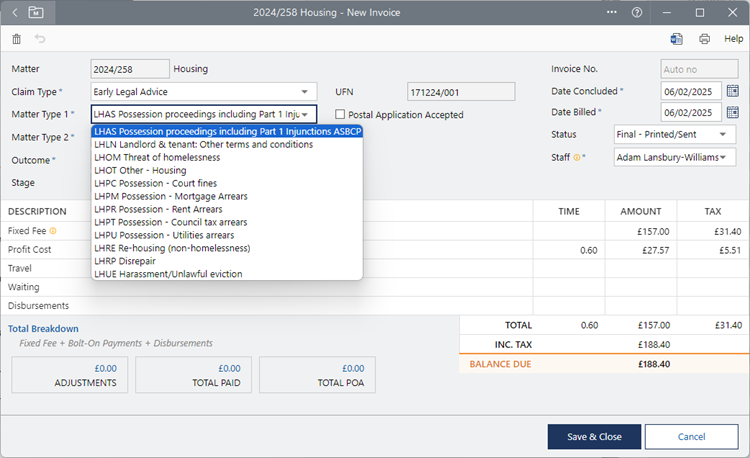Click the undo arrow icon

(x=40, y=39)
